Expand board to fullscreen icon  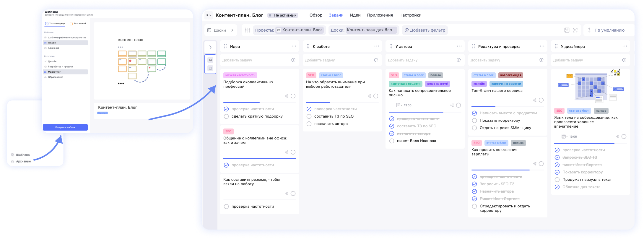pos(575,30)
